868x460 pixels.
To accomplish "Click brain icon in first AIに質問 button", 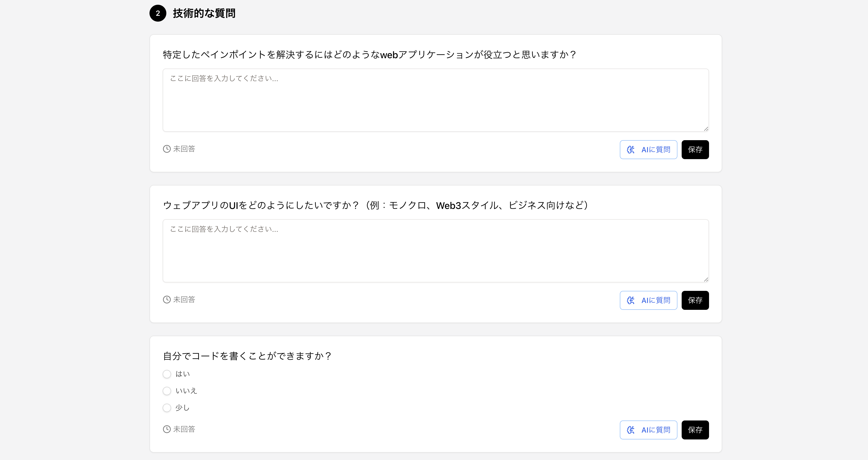I will coord(630,150).
